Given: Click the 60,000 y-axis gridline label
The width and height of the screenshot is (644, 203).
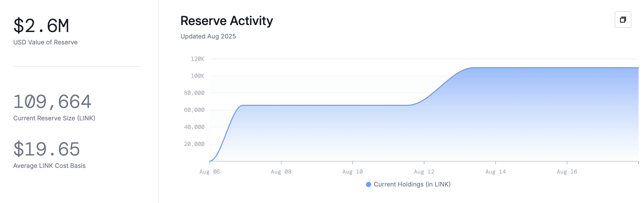Looking at the screenshot, I should point(194,110).
